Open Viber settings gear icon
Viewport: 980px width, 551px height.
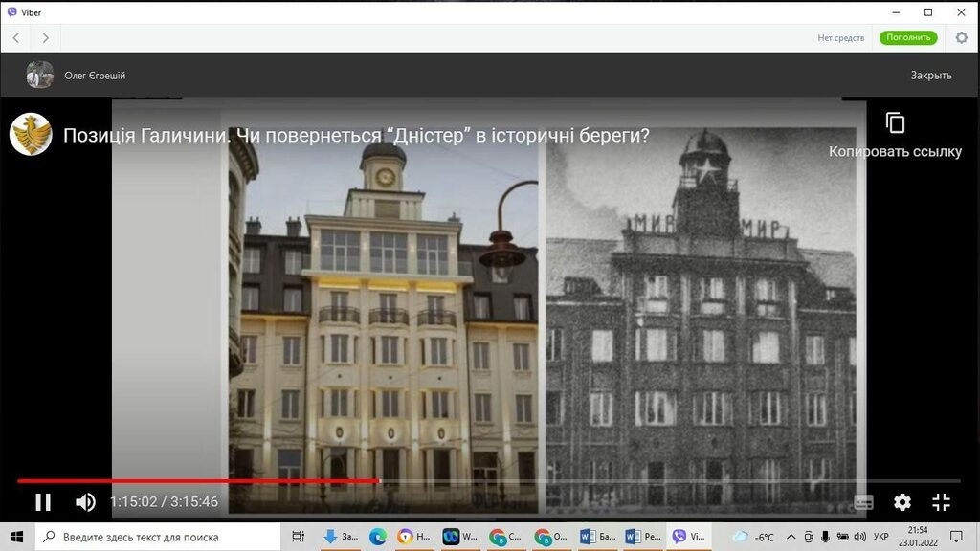(x=961, y=38)
